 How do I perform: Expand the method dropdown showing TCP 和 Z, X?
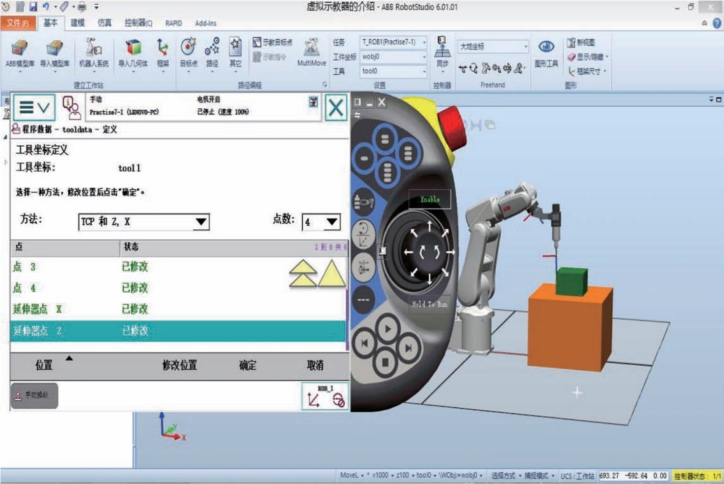(x=200, y=222)
